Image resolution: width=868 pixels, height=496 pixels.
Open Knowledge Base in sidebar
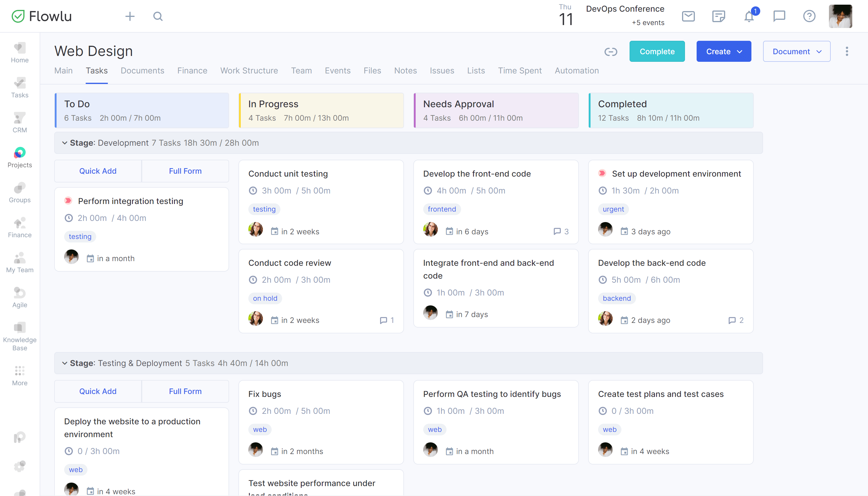point(20,337)
